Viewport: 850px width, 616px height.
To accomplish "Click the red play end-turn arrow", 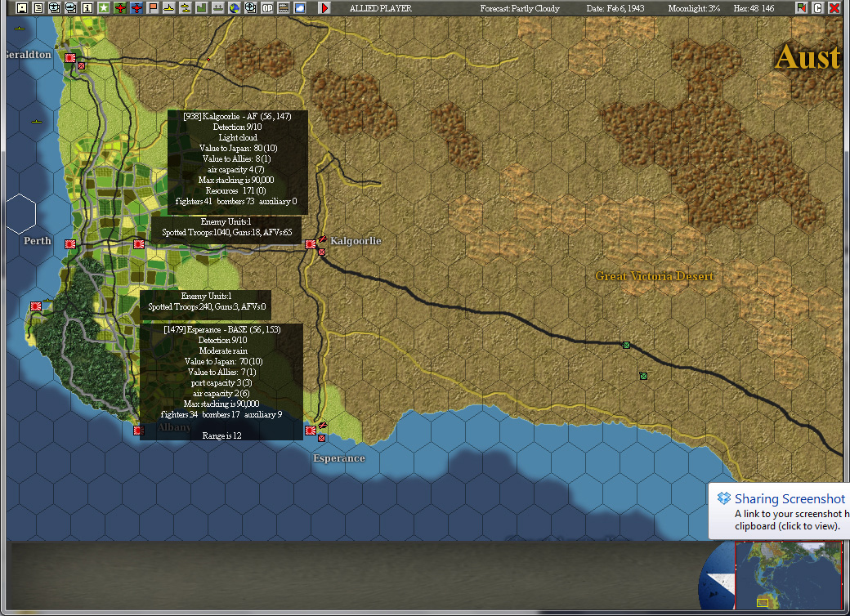I will [324, 7].
